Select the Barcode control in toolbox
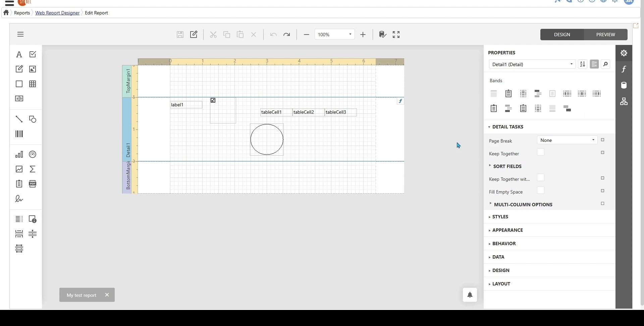The width and height of the screenshot is (644, 326). coord(19,134)
